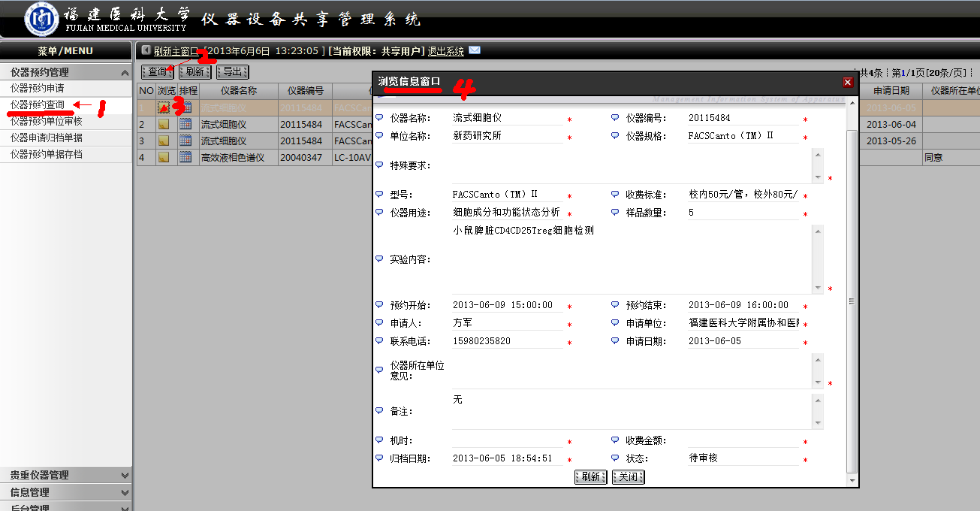Click the 退出系统 logout link
Image resolution: width=980 pixels, height=511 pixels.
(445, 51)
